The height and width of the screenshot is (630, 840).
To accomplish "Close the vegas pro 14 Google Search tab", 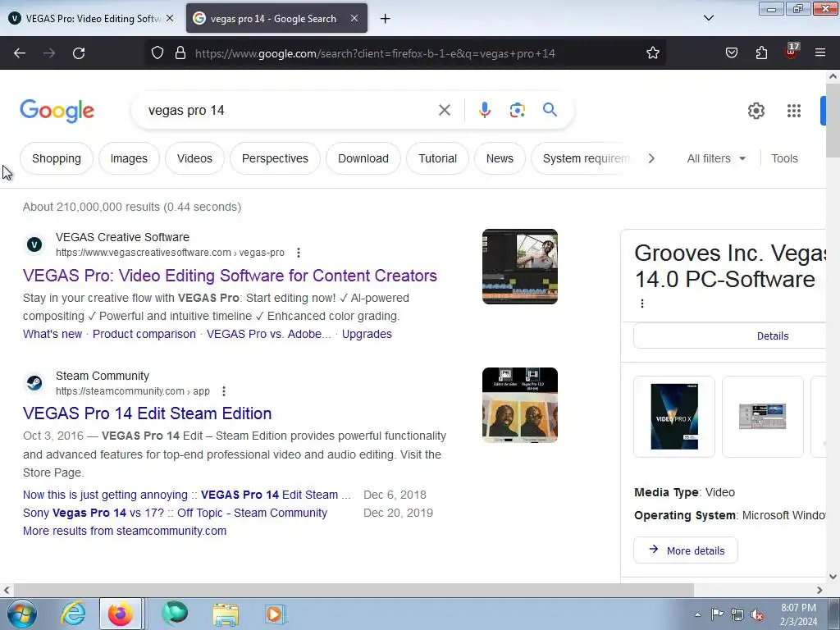I will point(354,18).
